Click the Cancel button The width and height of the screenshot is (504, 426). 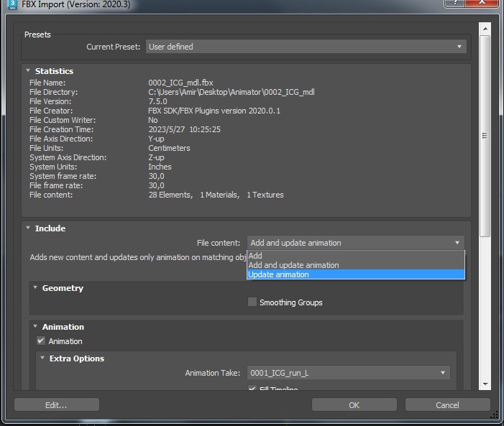point(447,405)
